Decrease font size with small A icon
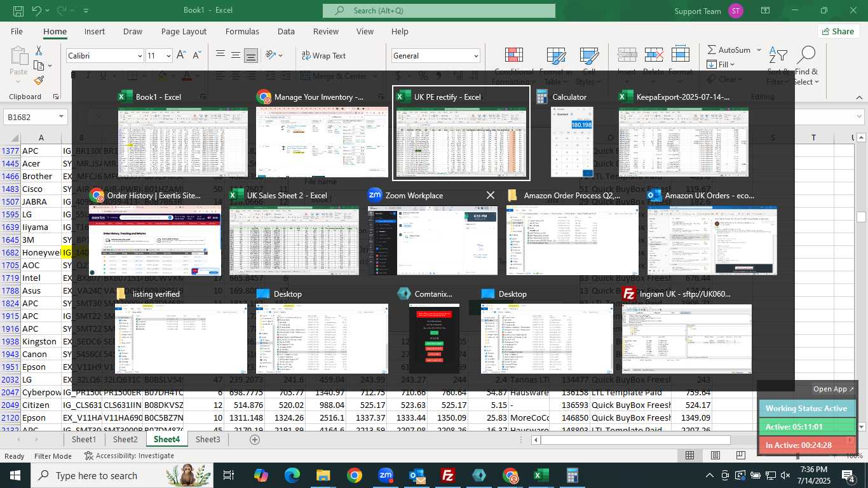 197,56
